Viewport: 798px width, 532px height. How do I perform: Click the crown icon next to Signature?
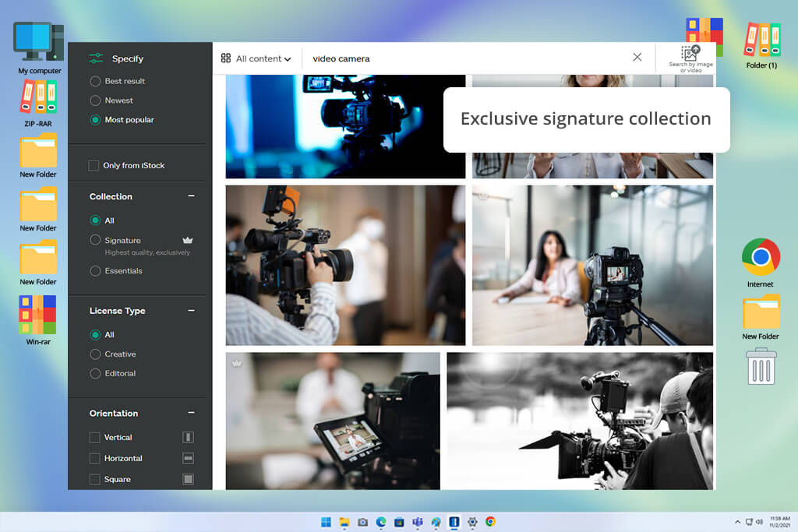pos(188,240)
